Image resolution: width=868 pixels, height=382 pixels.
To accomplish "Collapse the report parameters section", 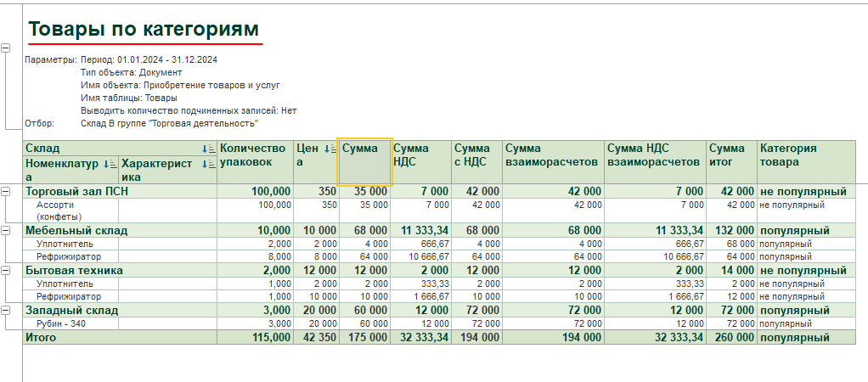I will (7, 48).
